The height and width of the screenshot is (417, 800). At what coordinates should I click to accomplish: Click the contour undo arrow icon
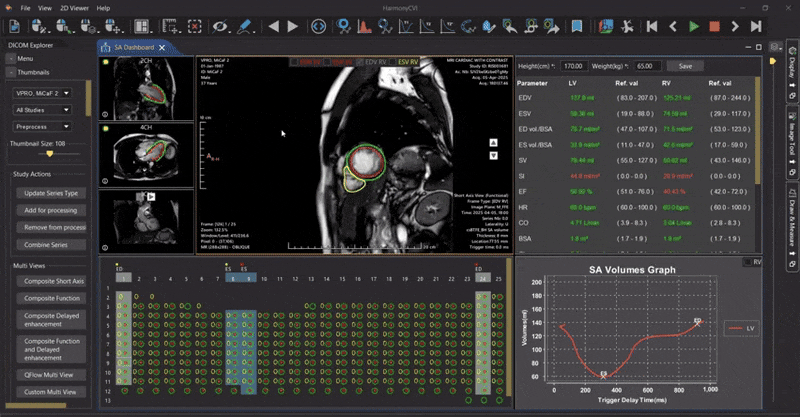pos(510,26)
